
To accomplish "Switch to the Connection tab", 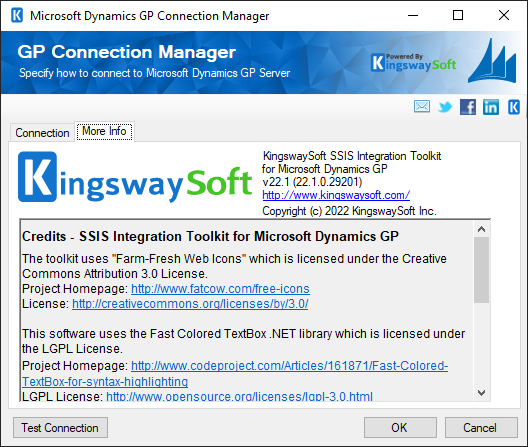I will coord(42,133).
